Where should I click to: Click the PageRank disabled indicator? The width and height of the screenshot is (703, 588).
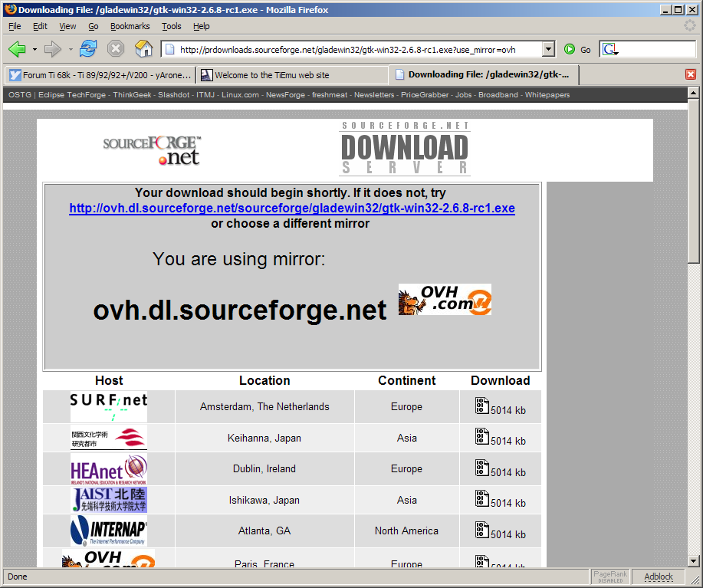(610, 577)
